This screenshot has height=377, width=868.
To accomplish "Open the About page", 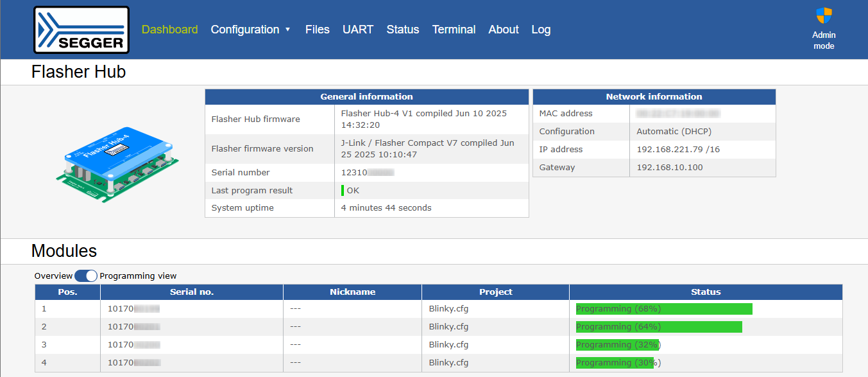I will pyautogui.click(x=503, y=30).
